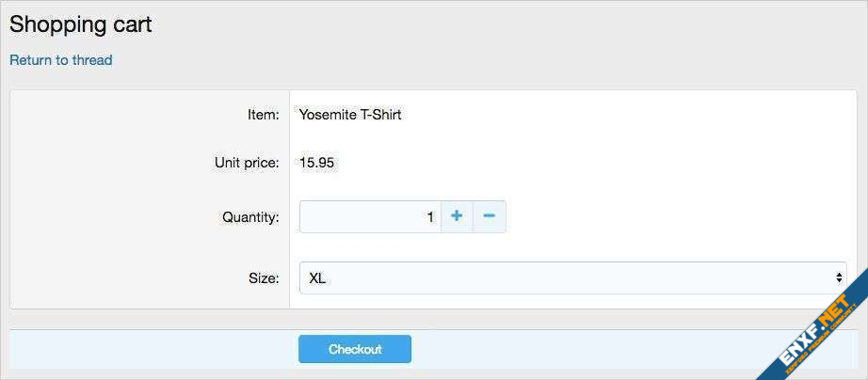Click the Shopping cart page heading

tap(81, 25)
